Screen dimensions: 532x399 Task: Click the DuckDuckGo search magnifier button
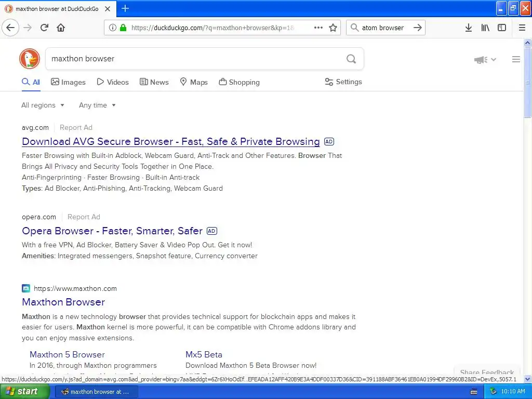(x=351, y=59)
